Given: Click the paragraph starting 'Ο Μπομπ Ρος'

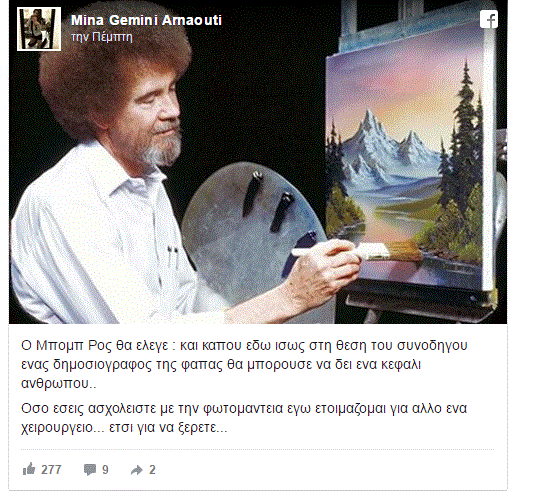Looking at the screenshot, I should tap(244, 364).
